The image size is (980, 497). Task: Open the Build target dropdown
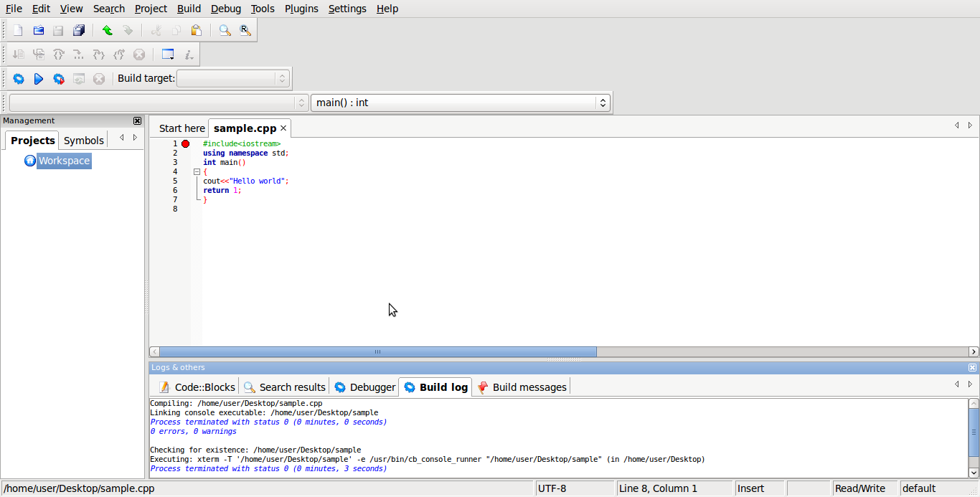click(x=232, y=78)
